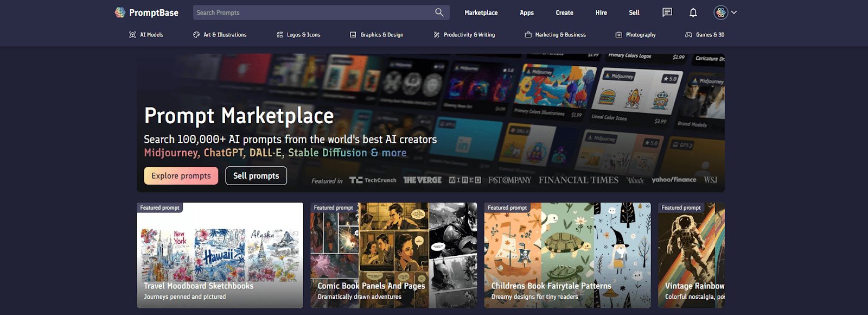Viewport: 868px width, 315px height.
Task: Click the WIRED featured logo
Action: point(465,180)
